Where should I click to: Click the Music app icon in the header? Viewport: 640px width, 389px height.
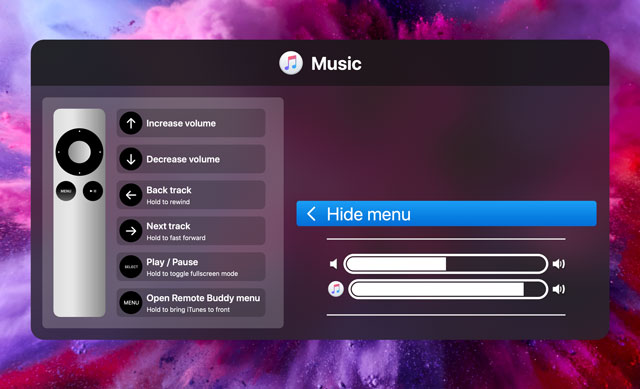point(291,63)
